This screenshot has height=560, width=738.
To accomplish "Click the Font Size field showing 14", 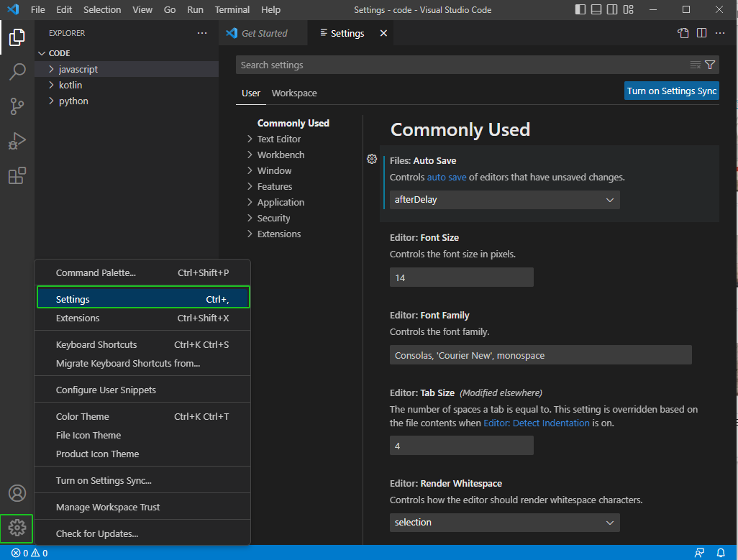I will pos(461,277).
